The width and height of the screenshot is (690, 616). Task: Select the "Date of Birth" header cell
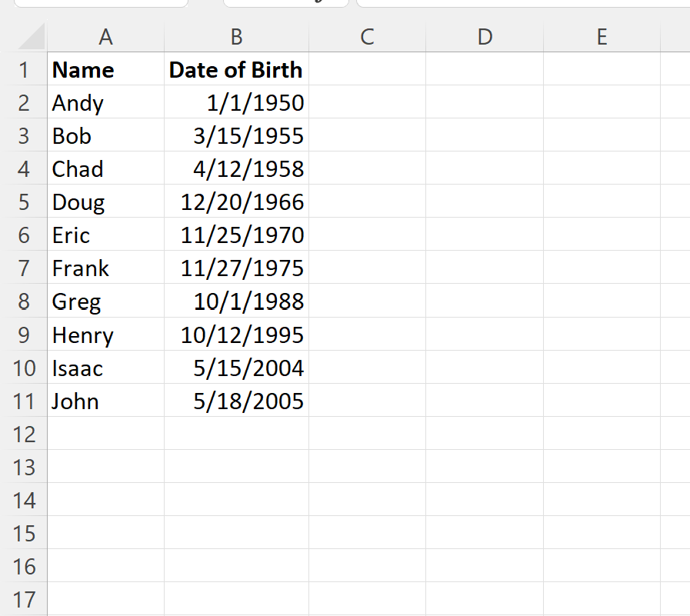pos(236,70)
